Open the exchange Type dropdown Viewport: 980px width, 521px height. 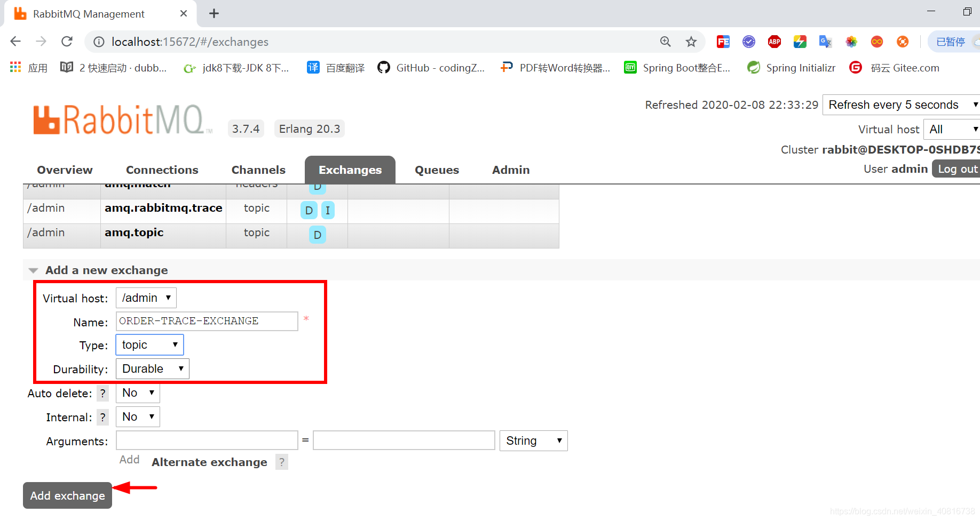(149, 344)
